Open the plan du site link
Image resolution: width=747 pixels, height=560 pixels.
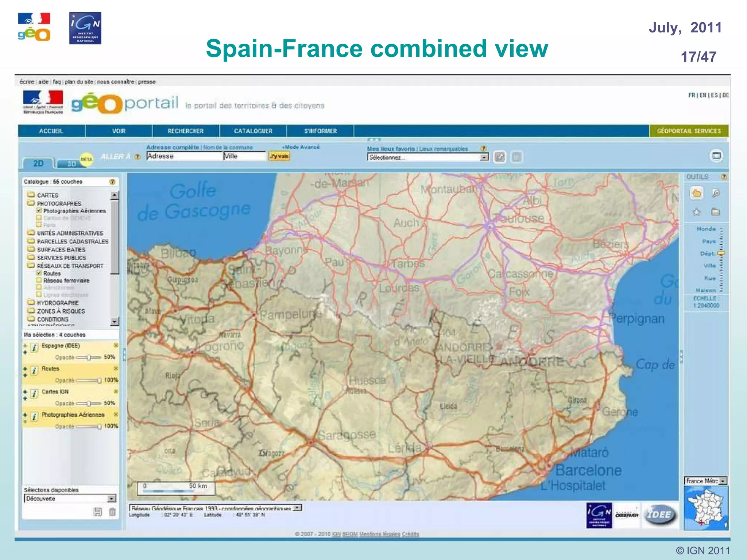[79, 82]
